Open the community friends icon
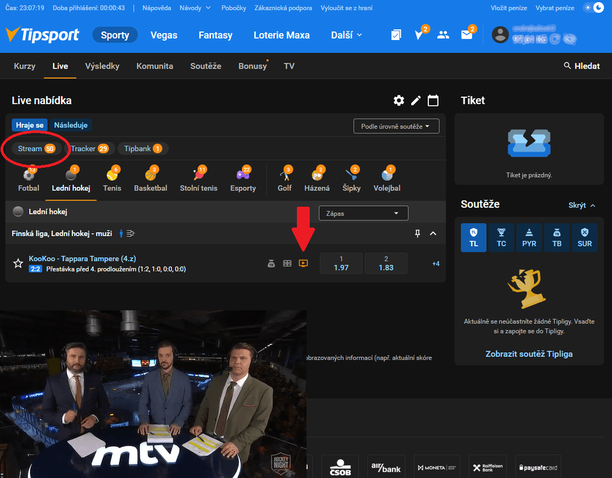This screenshot has width=612, height=478. coord(443,35)
